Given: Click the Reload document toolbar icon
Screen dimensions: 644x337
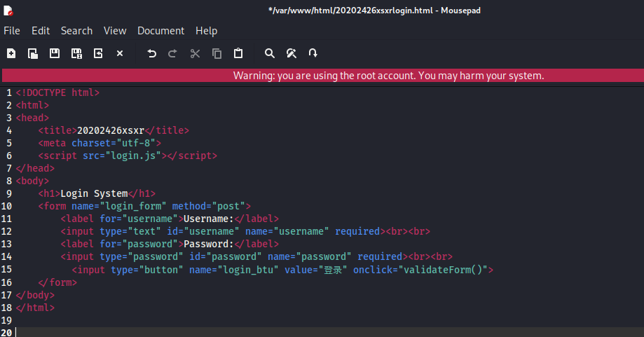Looking at the screenshot, I should 98,53.
